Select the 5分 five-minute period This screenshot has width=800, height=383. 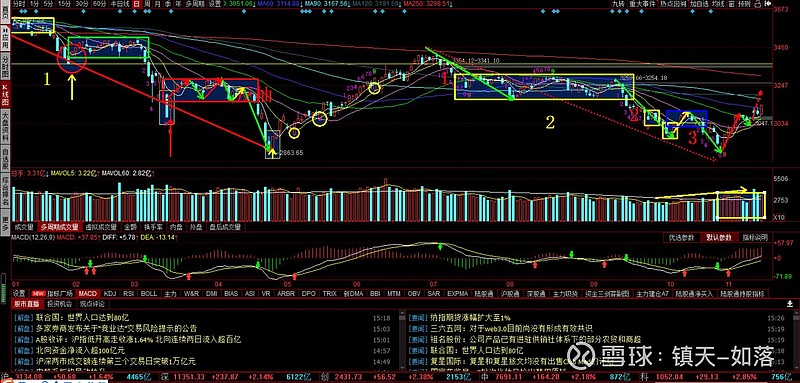(48, 4)
